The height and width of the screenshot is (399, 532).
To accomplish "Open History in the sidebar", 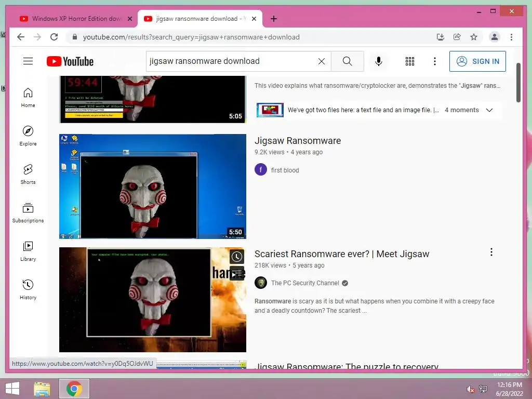I will point(28,289).
